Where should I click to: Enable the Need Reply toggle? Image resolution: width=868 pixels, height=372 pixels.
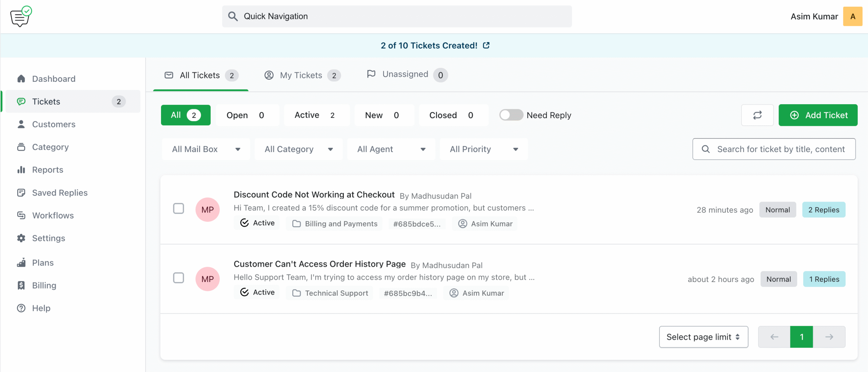pos(511,115)
